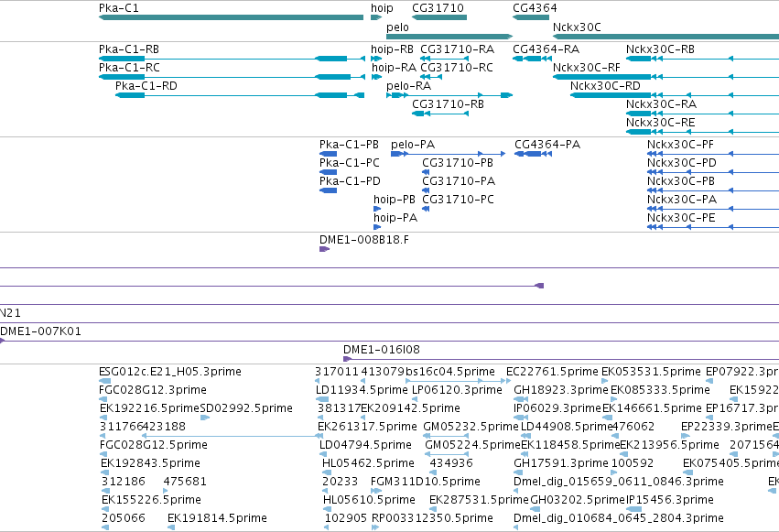This screenshot has width=779, height=532.
Task: Select transcript Nckx30C-RF
Action: coord(587,68)
